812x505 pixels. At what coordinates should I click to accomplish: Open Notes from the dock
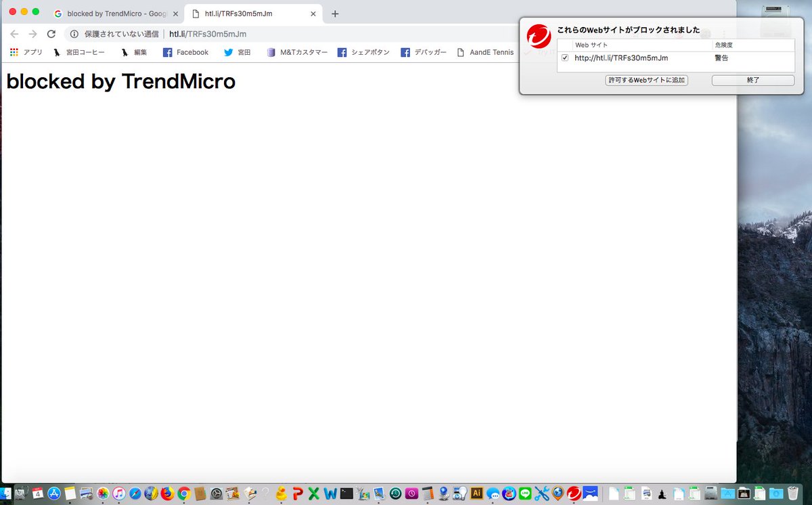tap(70, 493)
